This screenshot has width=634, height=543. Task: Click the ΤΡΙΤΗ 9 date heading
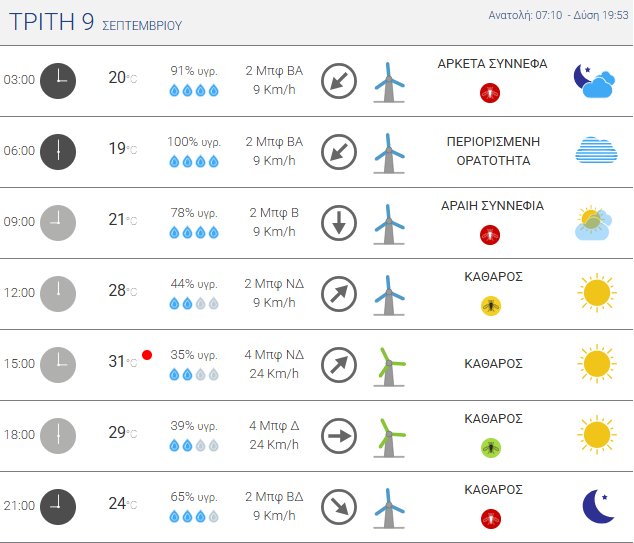pos(52,22)
